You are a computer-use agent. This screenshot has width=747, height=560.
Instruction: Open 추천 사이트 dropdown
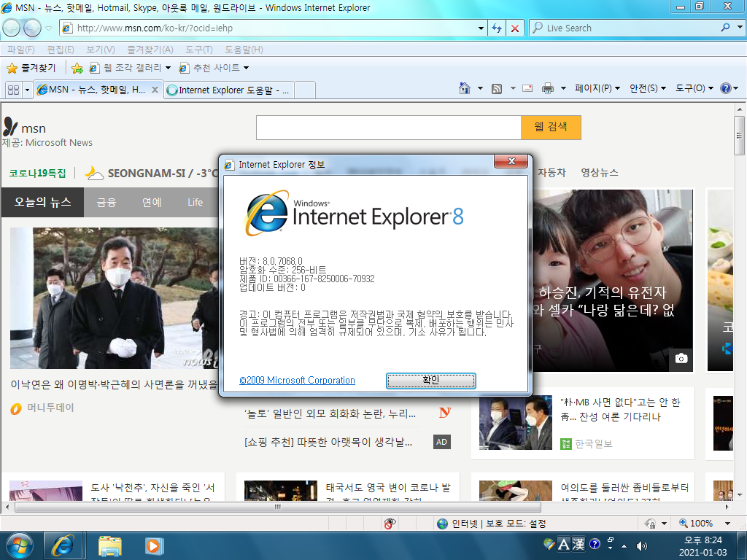coord(214,68)
